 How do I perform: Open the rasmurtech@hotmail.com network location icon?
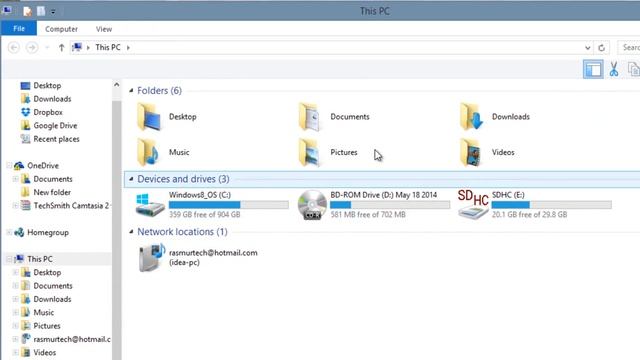pos(152,257)
